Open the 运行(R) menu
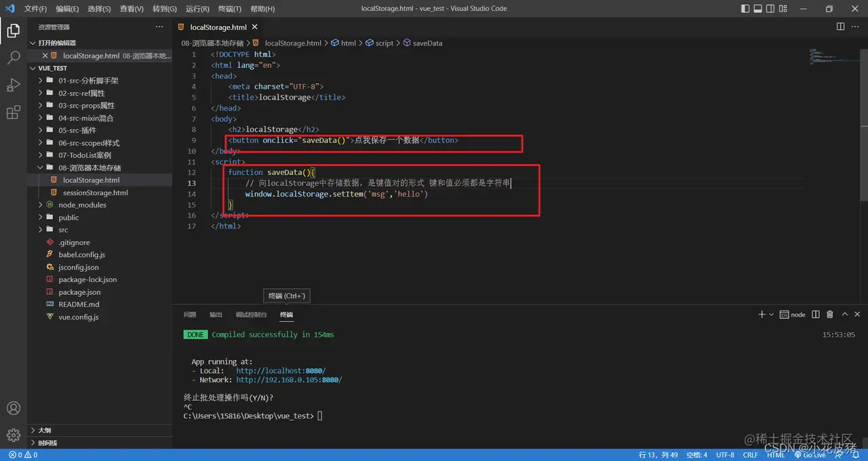868x461 pixels. (197, 9)
